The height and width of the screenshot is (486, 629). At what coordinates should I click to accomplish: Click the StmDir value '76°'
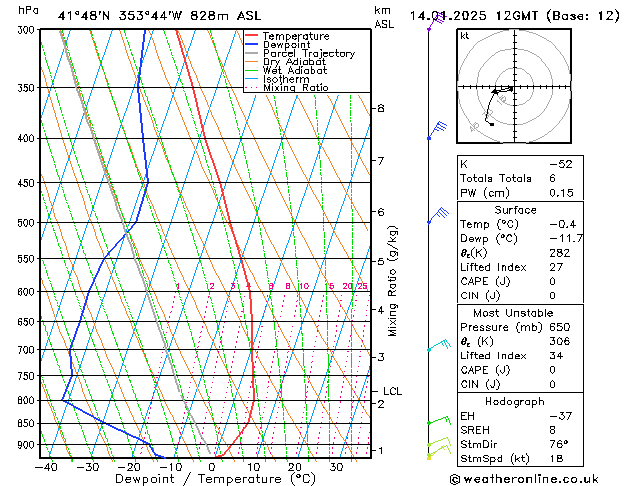[559, 445]
